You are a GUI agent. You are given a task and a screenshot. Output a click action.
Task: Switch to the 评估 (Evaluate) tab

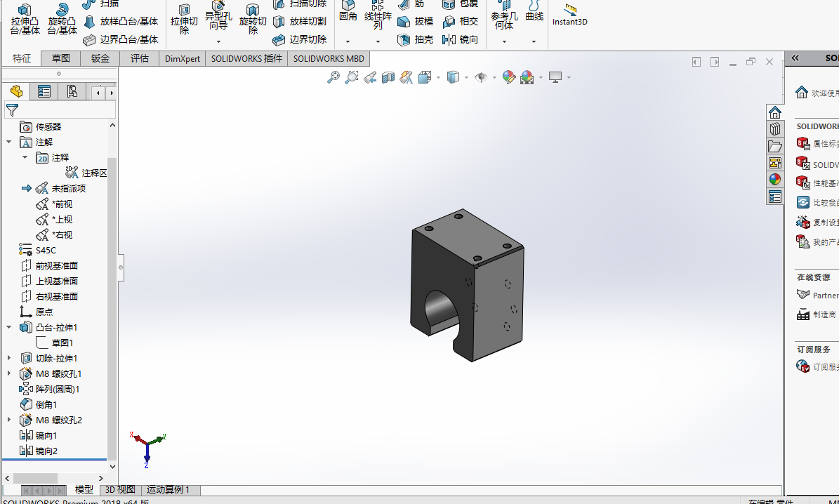pos(139,58)
